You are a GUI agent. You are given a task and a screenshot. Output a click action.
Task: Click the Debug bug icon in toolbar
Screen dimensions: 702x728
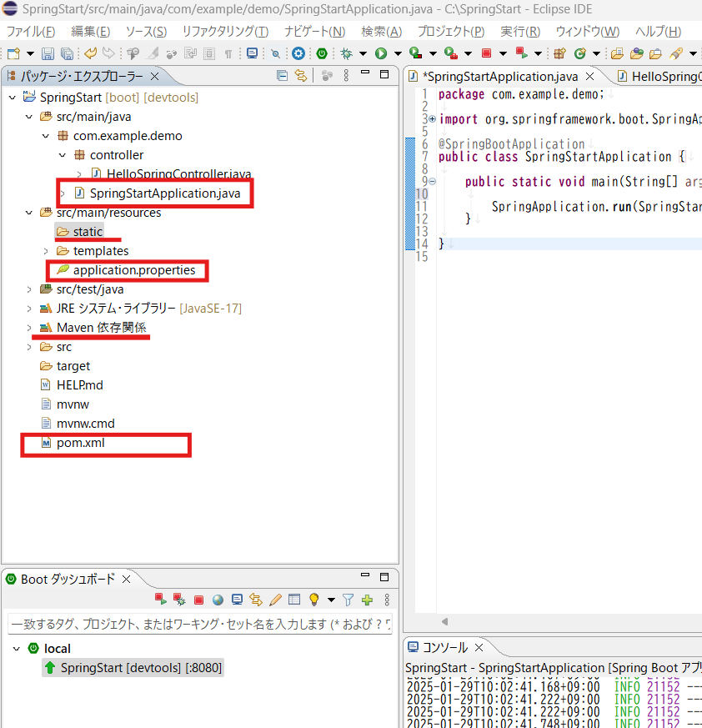coord(346,53)
